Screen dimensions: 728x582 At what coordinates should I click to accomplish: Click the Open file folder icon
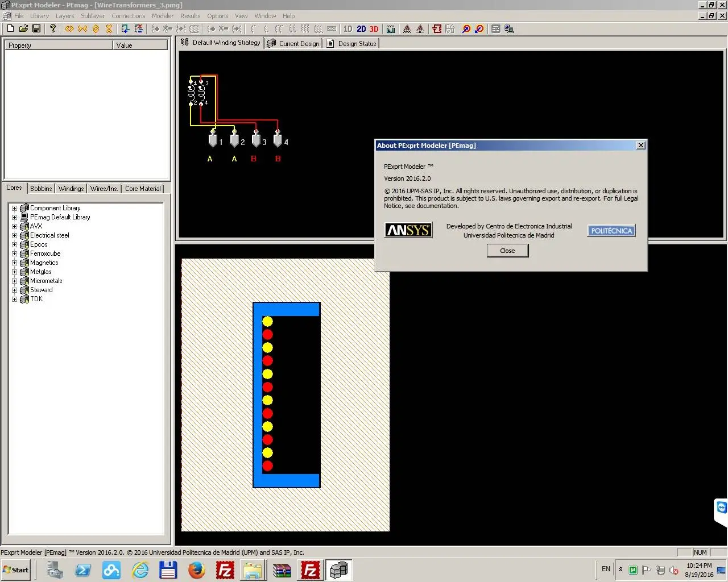(23, 28)
